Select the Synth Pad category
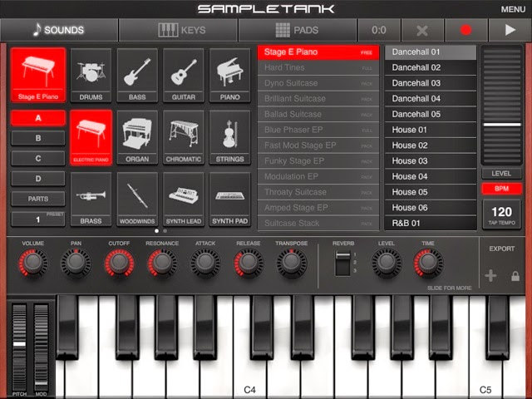 (x=229, y=199)
